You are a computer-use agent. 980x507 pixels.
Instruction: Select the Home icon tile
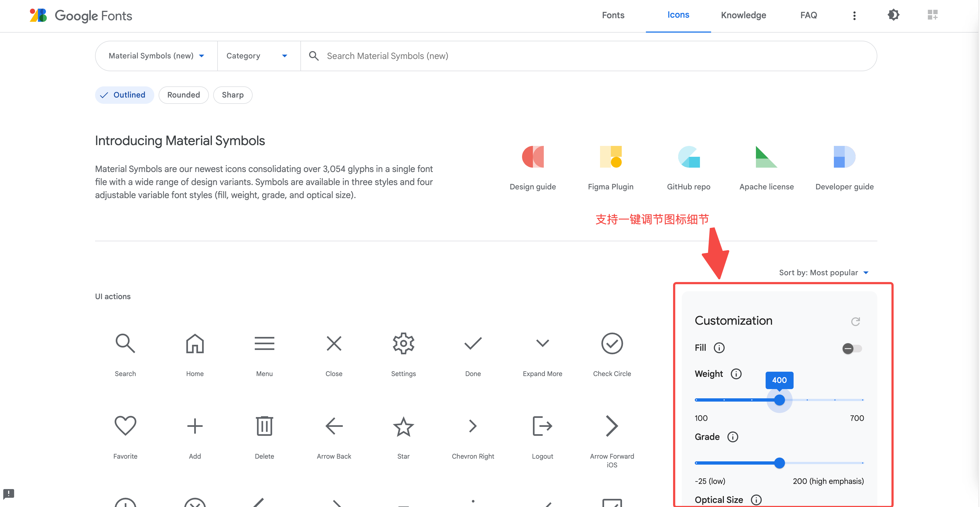tap(195, 354)
